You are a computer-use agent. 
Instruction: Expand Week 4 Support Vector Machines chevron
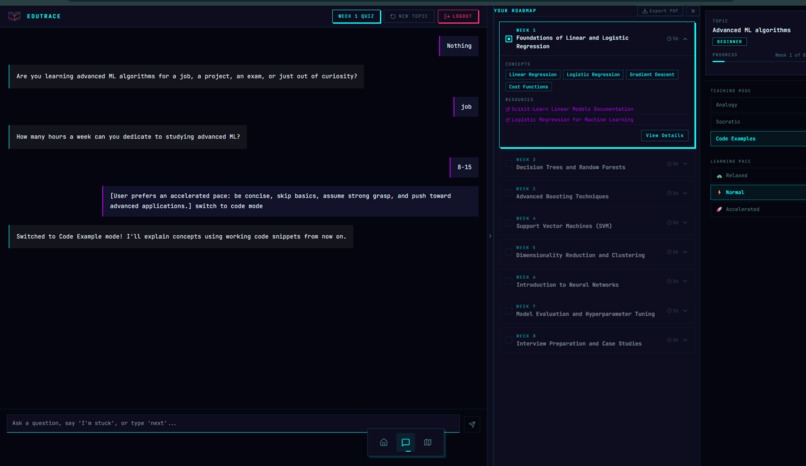coord(685,222)
